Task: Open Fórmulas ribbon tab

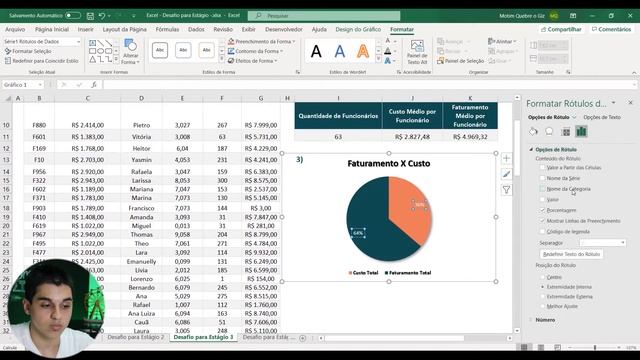Action: [167, 29]
